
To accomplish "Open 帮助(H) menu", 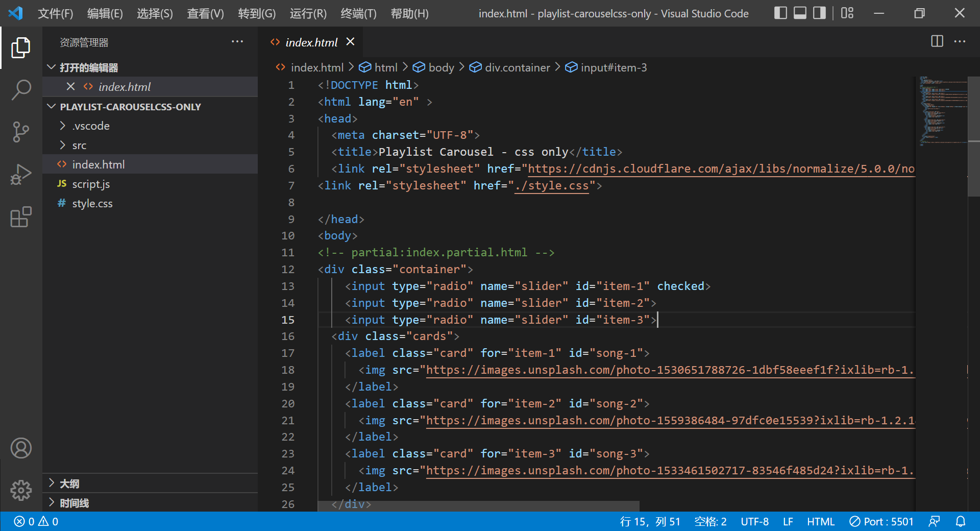I will pyautogui.click(x=409, y=14).
